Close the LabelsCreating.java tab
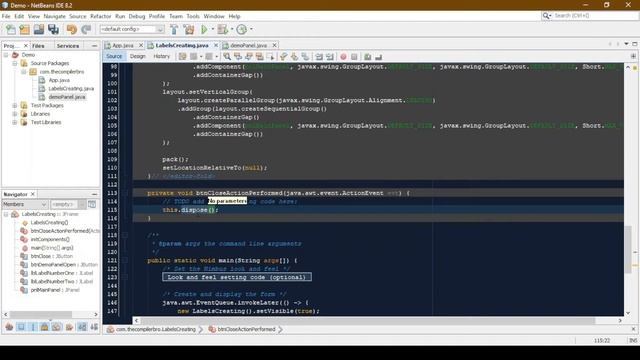 (216, 45)
